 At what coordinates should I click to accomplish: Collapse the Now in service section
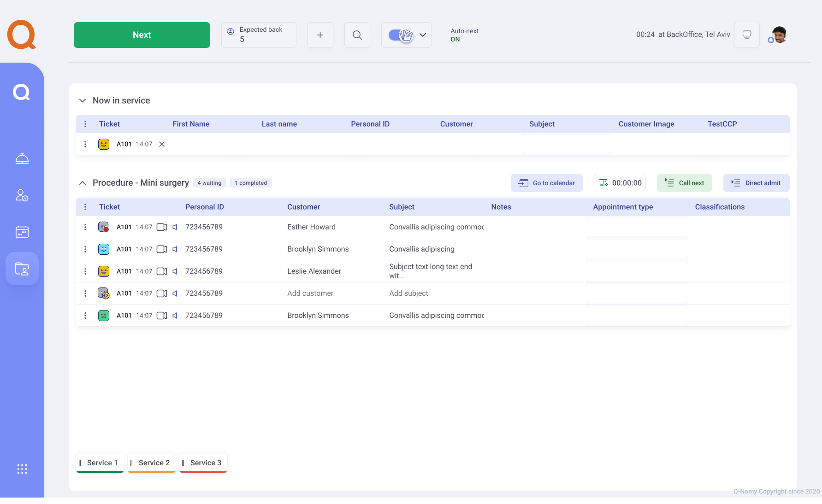pos(83,100)
